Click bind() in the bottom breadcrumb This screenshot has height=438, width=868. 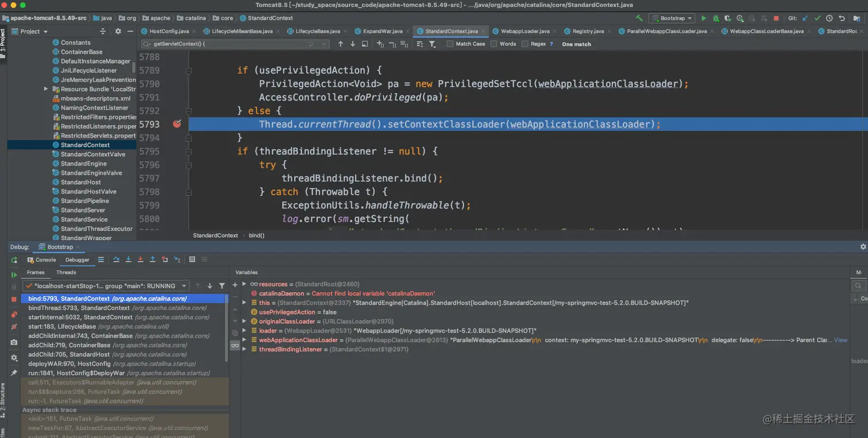pos(256,235)
